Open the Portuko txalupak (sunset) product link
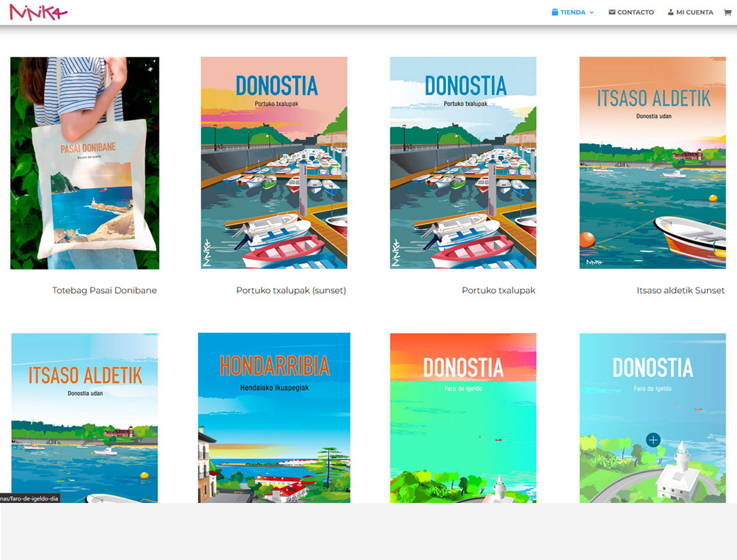The image size is (737, 560). point(290,290)
